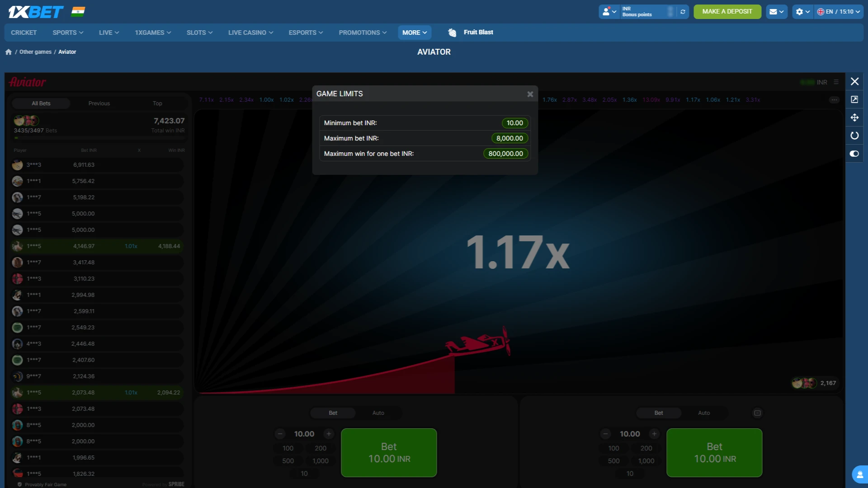Flip the toggle switch in the game sidebar

(x=854, y=154)
